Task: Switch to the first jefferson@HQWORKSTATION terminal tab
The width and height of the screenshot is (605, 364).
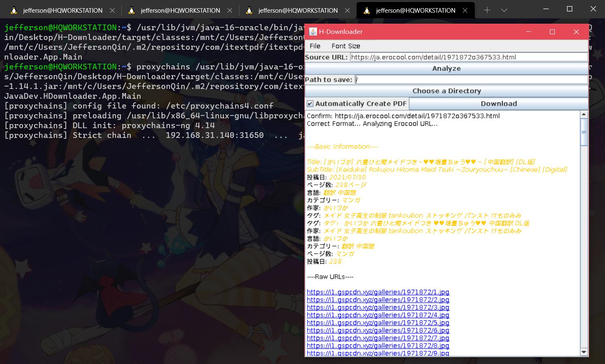Action: pos(63,10)
